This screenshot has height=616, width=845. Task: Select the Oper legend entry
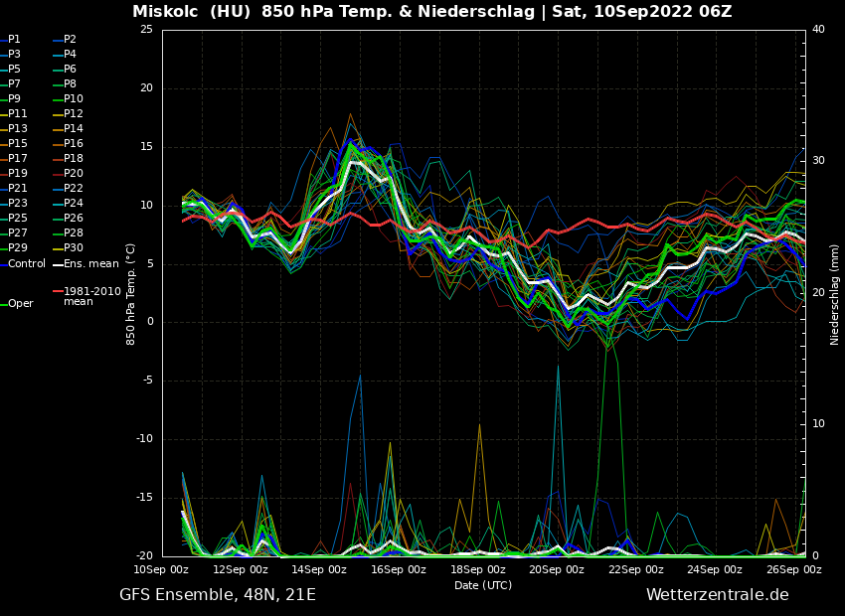20,304
